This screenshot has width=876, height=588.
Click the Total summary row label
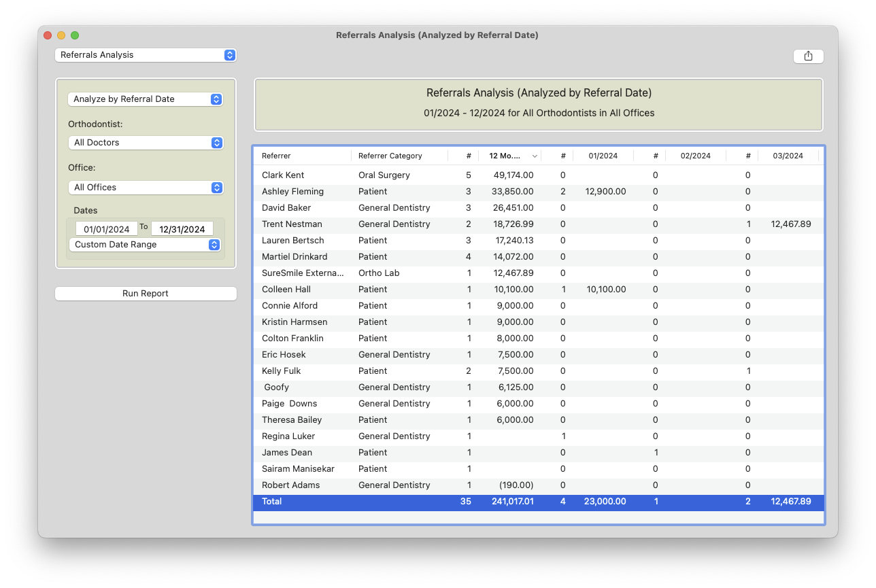(271, 502)
